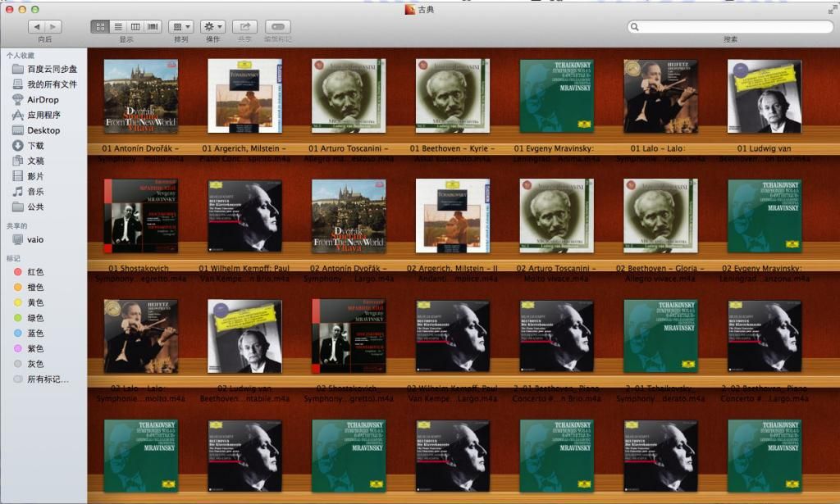
Task: Click the 共享 share button
Action: pyautogui.click(x=244, y=27)
